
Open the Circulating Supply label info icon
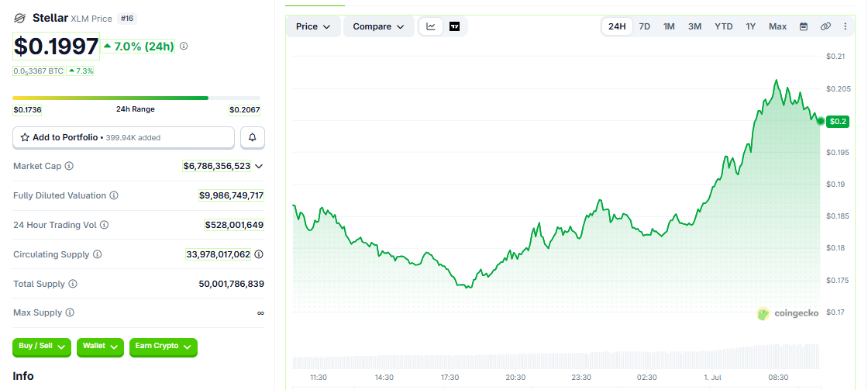[x=97, y=254]
